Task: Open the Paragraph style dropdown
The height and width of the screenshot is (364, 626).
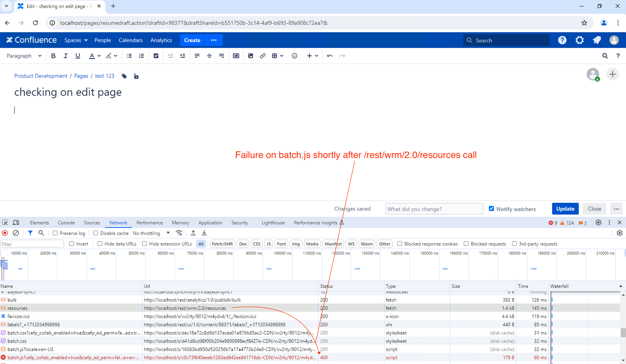Action: (x=24, y=56)
